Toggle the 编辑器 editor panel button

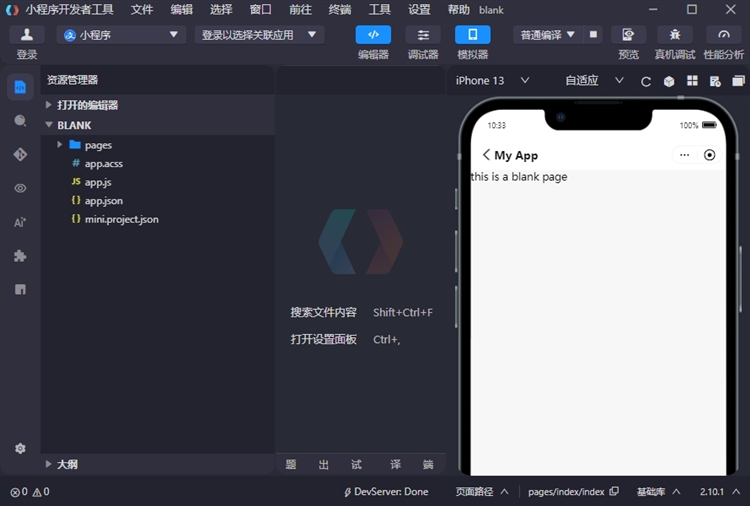pyautogui.click(x=373, y=35)
